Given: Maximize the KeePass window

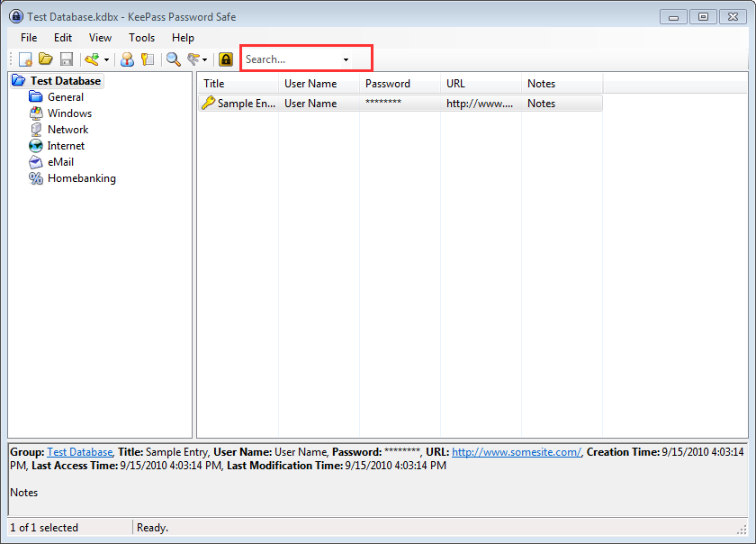Looking at the screenshot, I should (703, 17).
